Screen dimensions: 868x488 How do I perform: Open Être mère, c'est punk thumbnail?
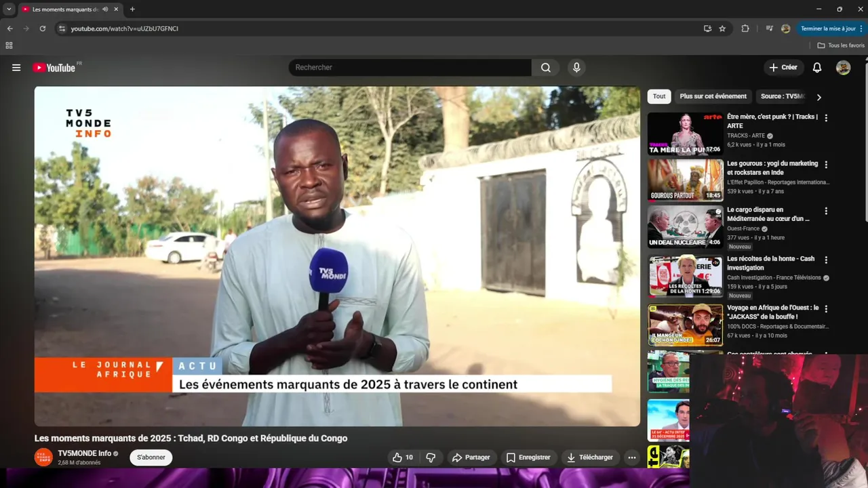[x=685, y=134]
